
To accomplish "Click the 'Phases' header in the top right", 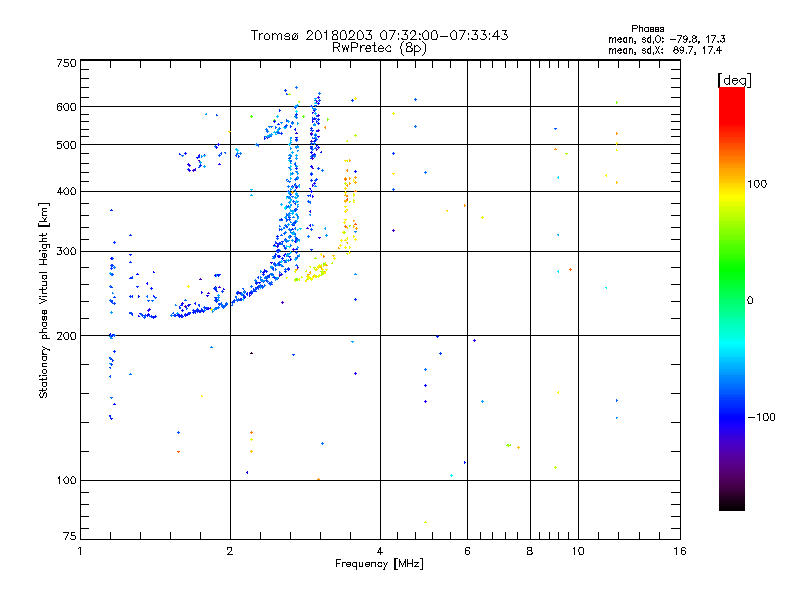I will click(x=647, y=29).
